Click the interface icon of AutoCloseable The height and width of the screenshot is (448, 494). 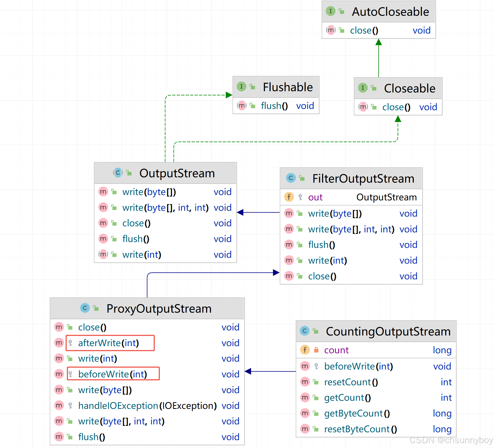(330, 11)
